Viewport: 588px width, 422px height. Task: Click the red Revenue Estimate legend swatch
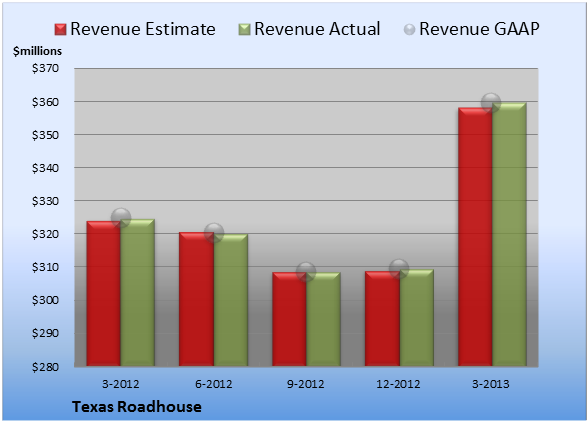coord(60,30)
